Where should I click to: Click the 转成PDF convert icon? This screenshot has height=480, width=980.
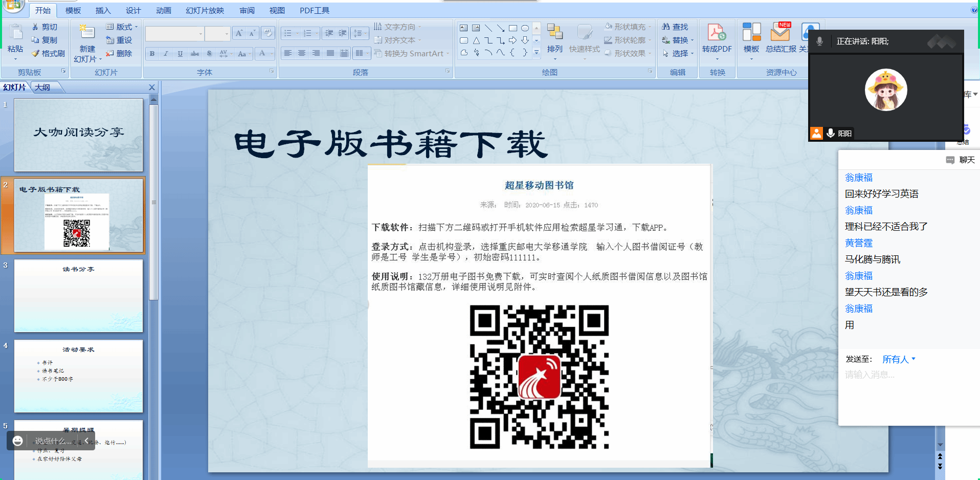[716, 33]
